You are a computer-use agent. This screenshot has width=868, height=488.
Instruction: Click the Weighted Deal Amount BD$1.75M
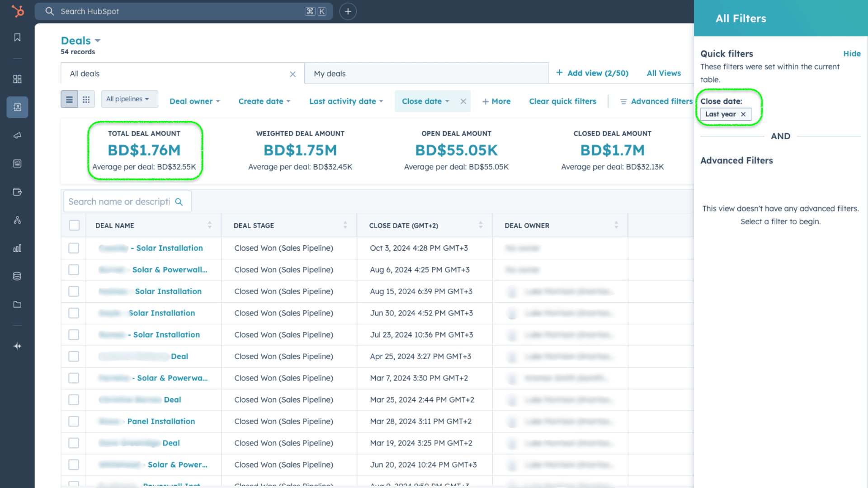tap(300, 150)
